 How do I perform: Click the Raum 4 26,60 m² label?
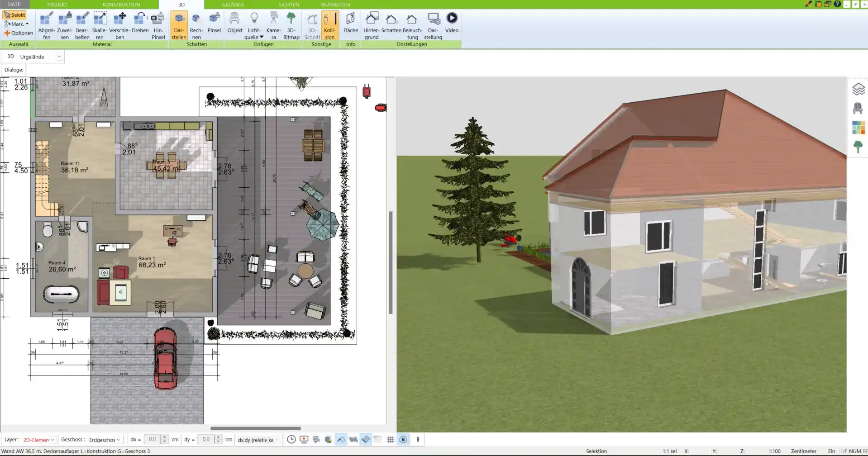[62, 266]
